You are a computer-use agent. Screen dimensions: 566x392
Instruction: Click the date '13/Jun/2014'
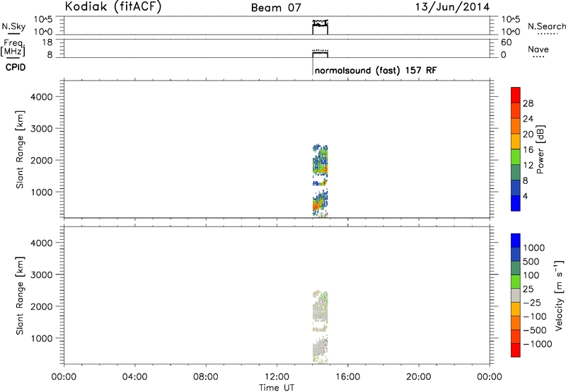452,7
